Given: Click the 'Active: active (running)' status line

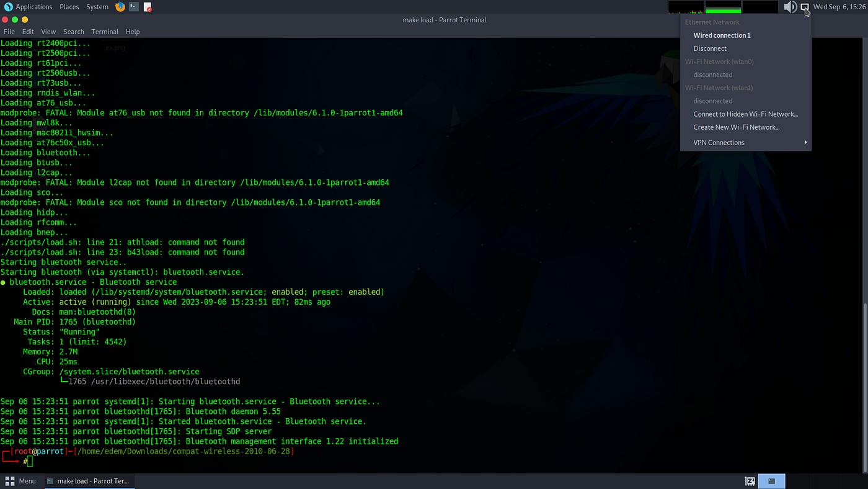Looking at the screenshot, I should tap(177, 302).
